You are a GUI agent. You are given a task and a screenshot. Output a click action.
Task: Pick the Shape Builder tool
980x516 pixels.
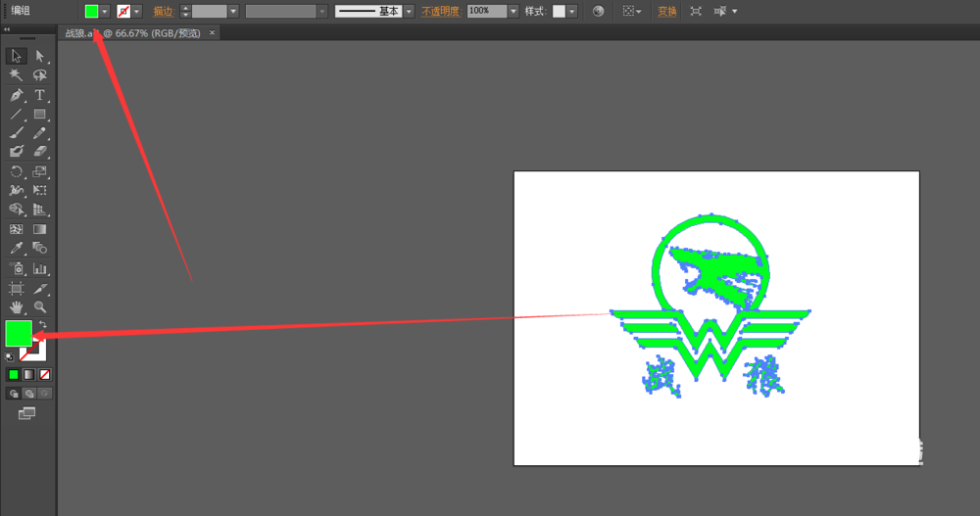tap(16, 210)
